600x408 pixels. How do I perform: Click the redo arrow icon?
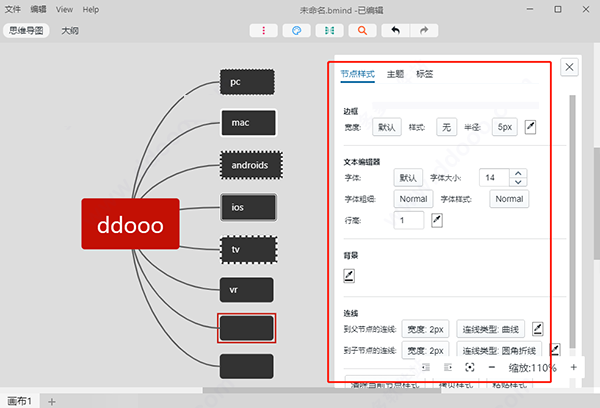pyautogui.click(x=424, y=31)
